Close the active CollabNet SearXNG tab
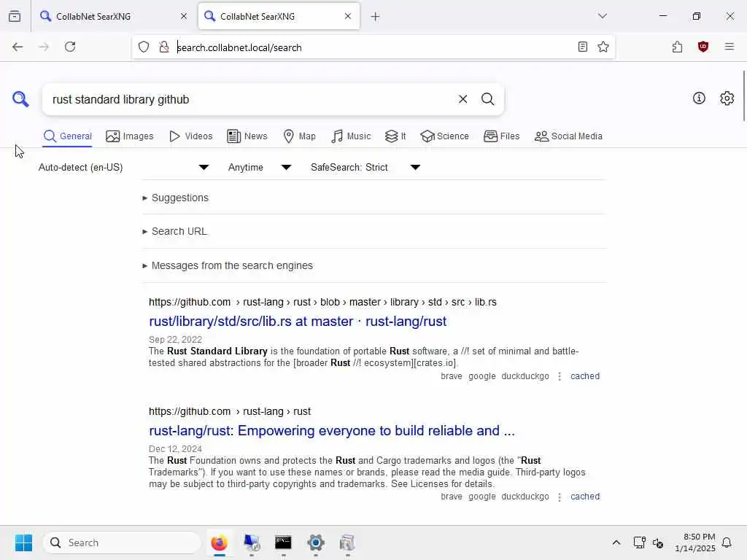This screenshot has height=560, width=747. tap(348, 16)
